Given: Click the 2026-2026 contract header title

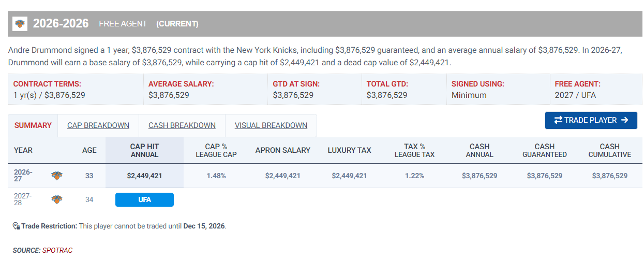Looking at the screenshot, I should tap(61, 24).
